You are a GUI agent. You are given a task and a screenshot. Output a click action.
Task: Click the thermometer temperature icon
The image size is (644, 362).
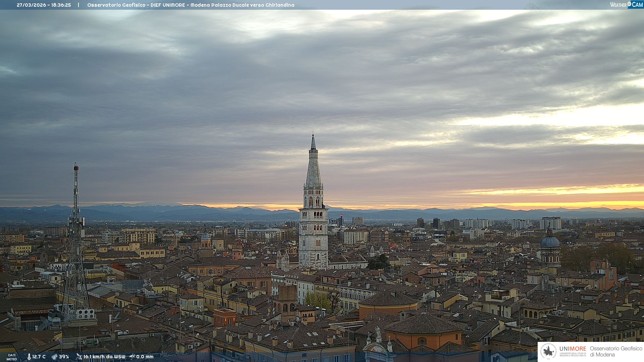click(29, 357)
